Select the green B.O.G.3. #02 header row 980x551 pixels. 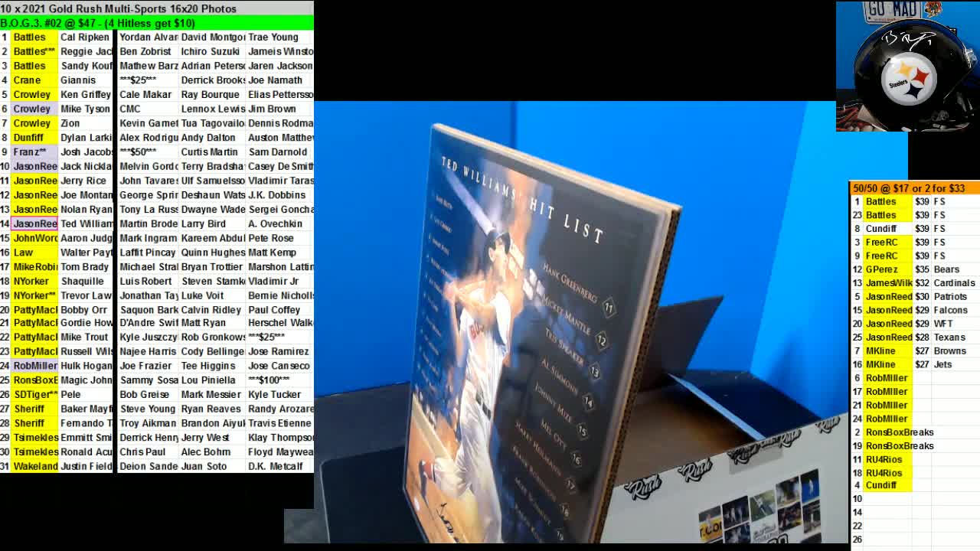pos(156,23)
